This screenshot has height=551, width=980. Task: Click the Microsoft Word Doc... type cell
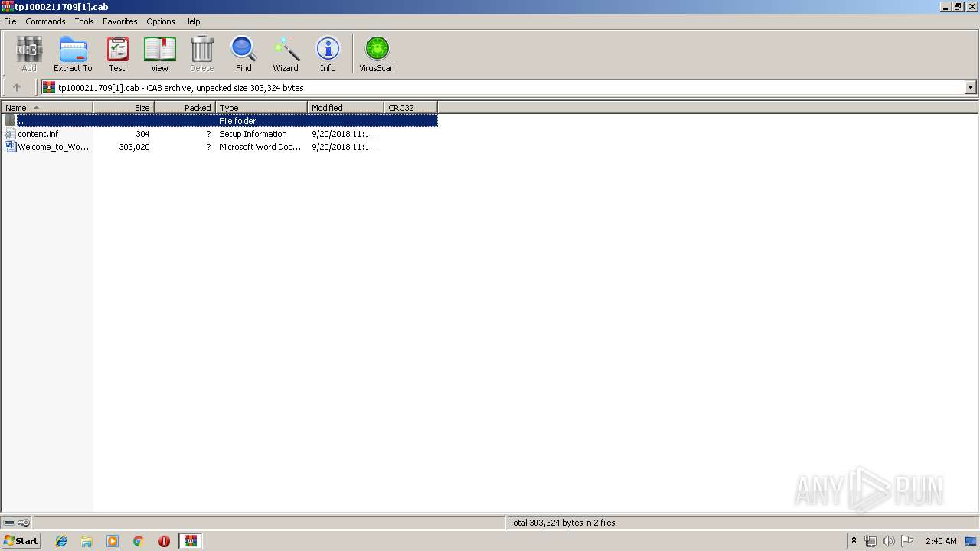pos(260,147)
